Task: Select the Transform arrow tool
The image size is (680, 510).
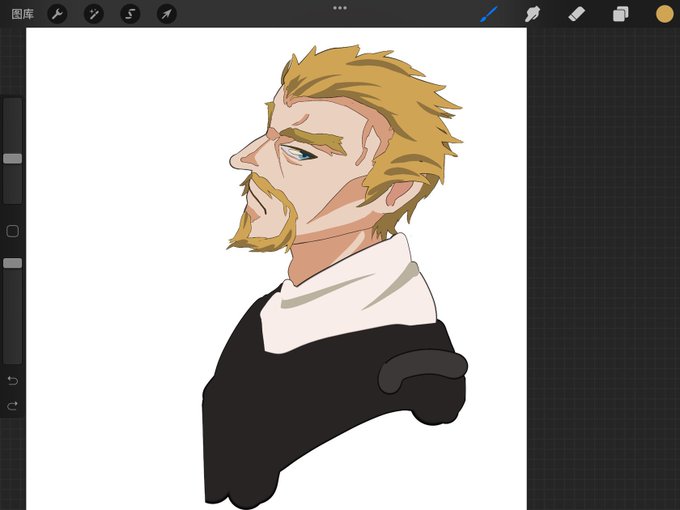Action: 167,14
